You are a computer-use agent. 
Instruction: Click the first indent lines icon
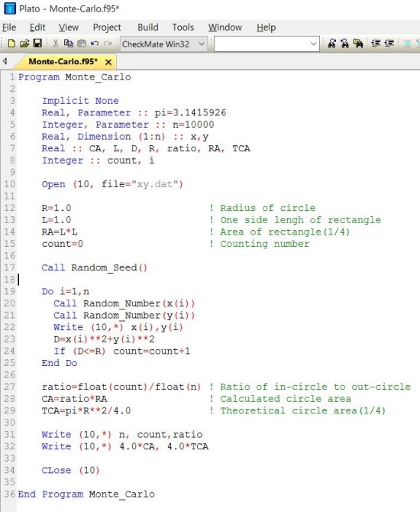click(376, 44)
